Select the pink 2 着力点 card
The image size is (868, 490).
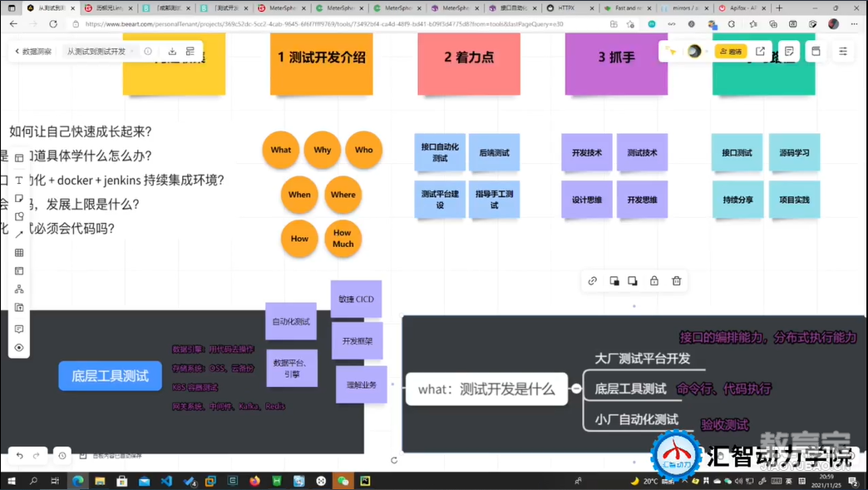click(469, 63)
